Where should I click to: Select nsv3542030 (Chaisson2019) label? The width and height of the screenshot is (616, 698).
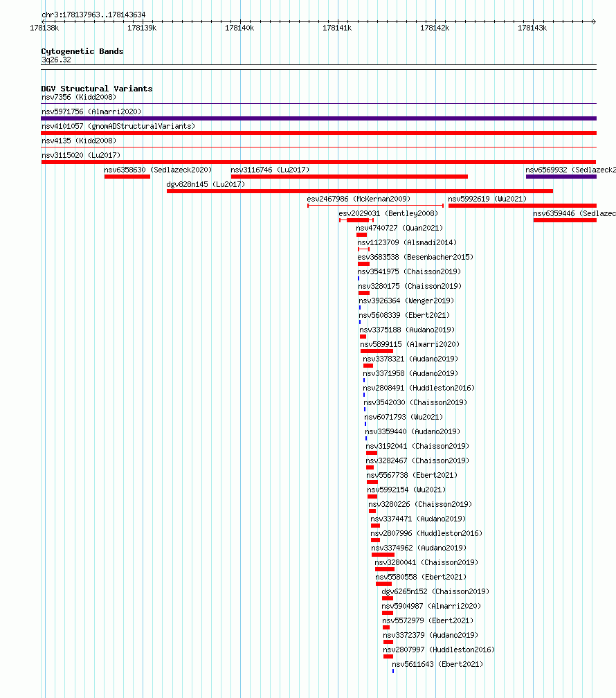click(416, 402)
